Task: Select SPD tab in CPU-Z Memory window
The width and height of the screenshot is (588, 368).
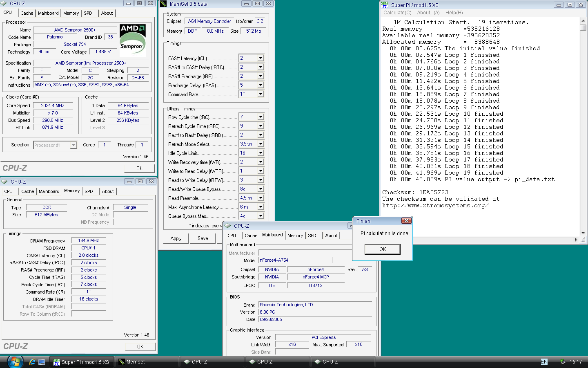Action: click(89, 191)
